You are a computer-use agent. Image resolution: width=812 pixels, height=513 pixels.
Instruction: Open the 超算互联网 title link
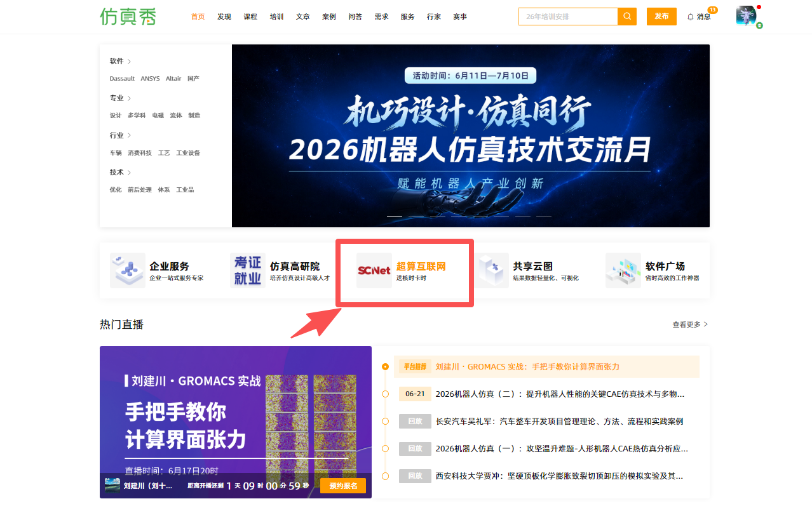point(421,267)
